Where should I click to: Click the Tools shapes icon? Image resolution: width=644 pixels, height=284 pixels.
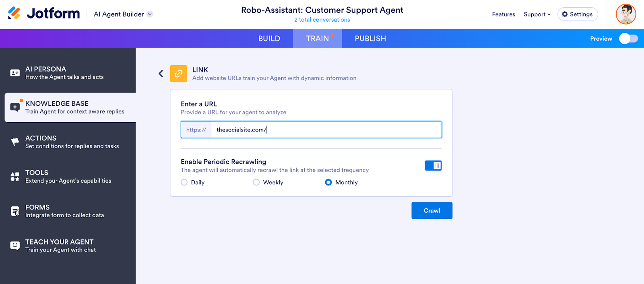click(15, 177)
